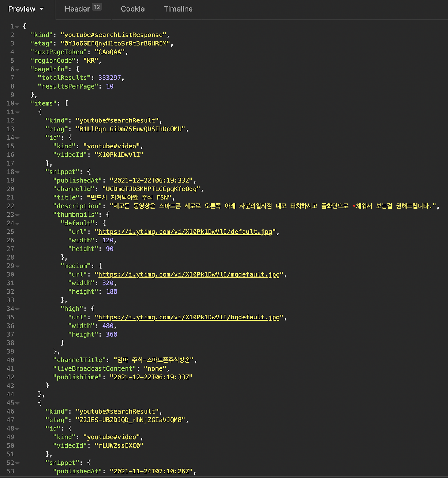Click the etag value "0YJo6GEFQnyH1toSr0t3rBGHREM"
448x478 pixels.
tap(115, 43)
